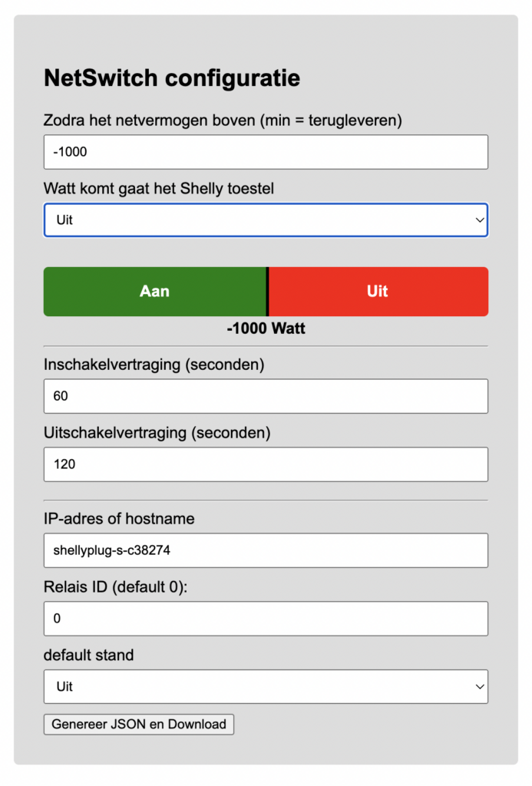Click the Inschakelvertraging (seconden) label

pyautogui.click(x=154, y=365)
